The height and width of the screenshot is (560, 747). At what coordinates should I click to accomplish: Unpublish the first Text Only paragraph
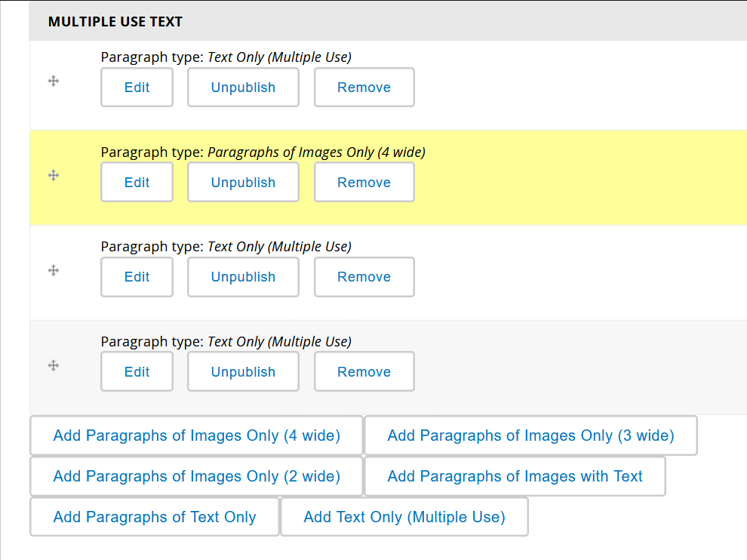click(x=243, y=87)
